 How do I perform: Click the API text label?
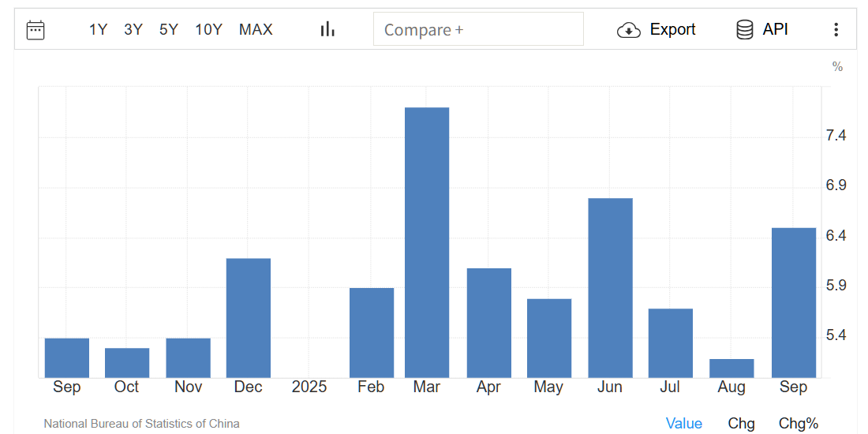tap(775, 30)
